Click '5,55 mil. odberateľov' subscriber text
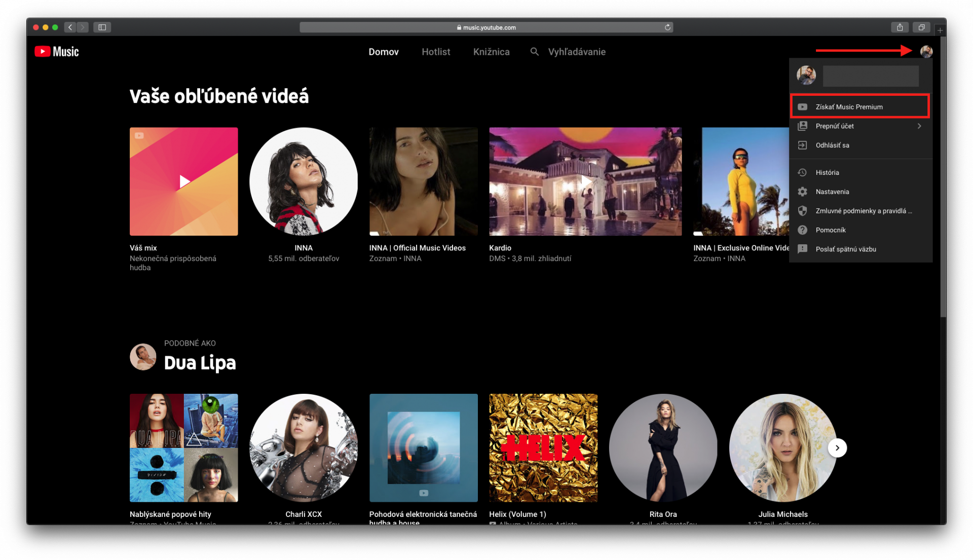The image size is (973, 560). click(x=304, y=258)
